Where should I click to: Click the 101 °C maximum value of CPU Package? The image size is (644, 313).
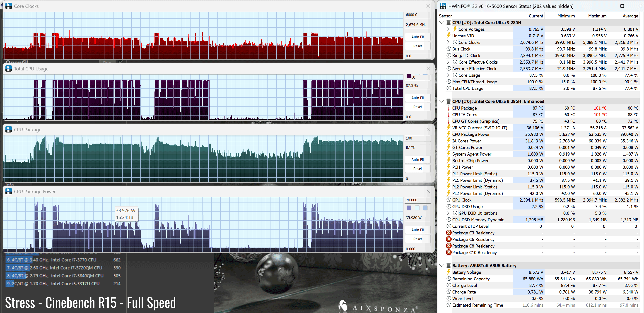(x=600, y=108)
